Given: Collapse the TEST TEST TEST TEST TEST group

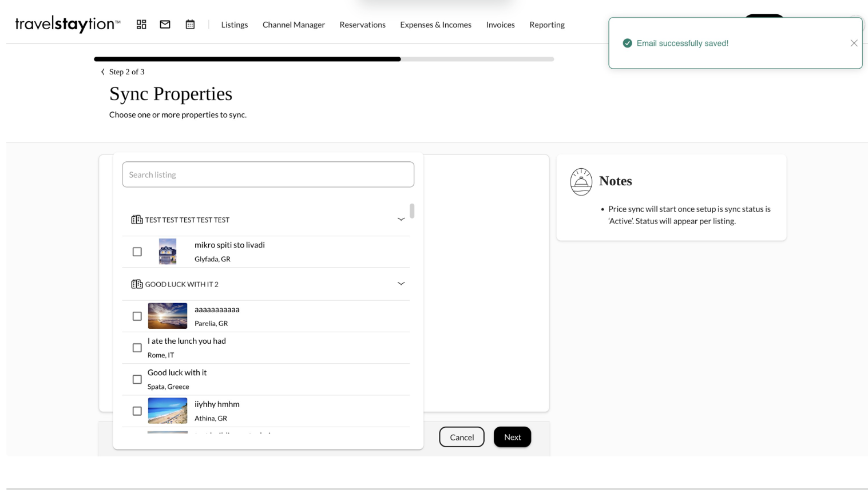Looking at the screenshot, I should (401, 220).
